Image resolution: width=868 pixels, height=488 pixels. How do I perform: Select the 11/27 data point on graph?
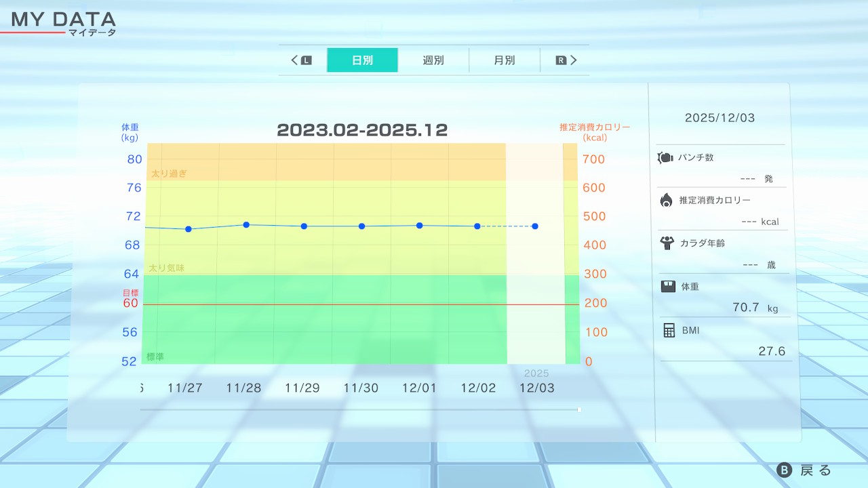[x=188, y=229]
